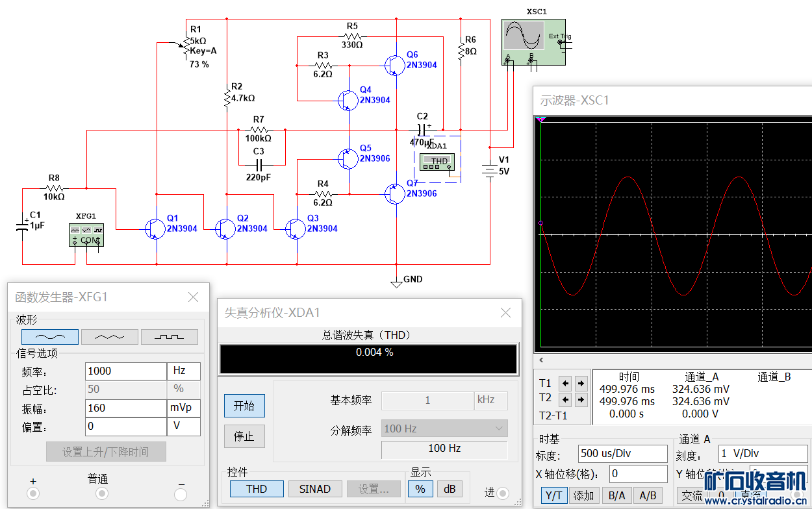The height and width of the screenshot is (509, 812).
Task: Click the 偏置 offset value field
Action: coord(126,427)
